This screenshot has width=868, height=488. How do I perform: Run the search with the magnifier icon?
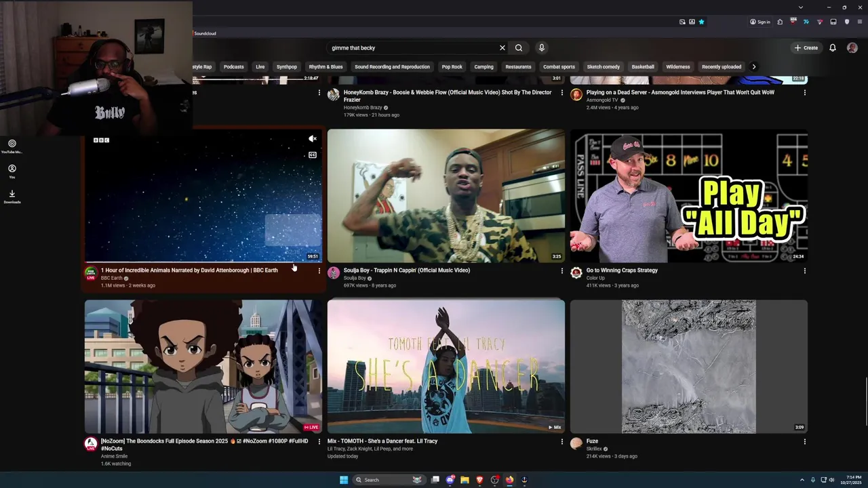tap(519, 47)
